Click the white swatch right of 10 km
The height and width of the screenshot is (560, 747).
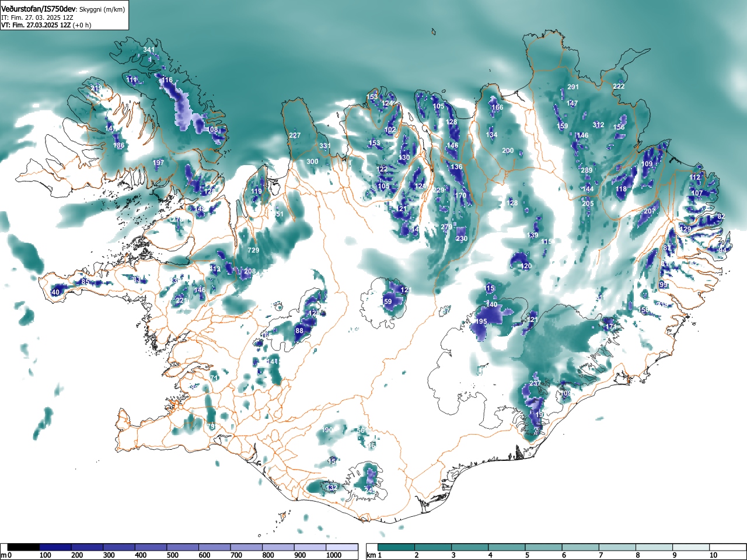(x=729, y=547)
